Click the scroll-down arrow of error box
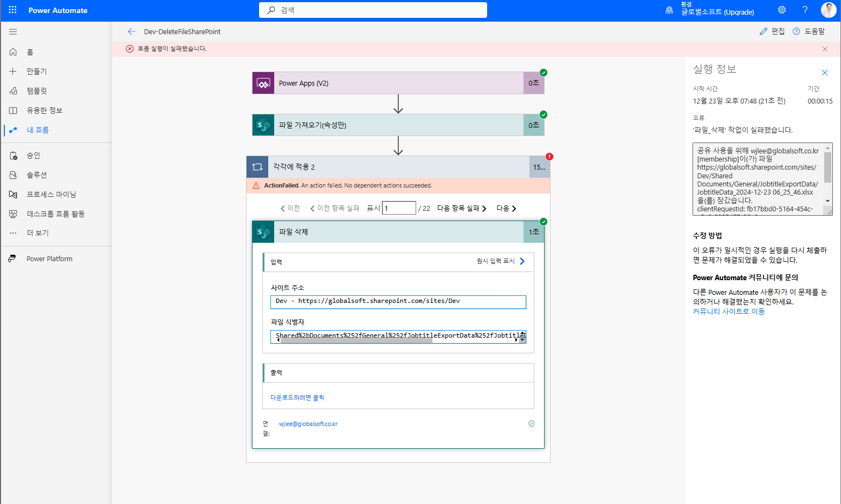 pos(827,201)
